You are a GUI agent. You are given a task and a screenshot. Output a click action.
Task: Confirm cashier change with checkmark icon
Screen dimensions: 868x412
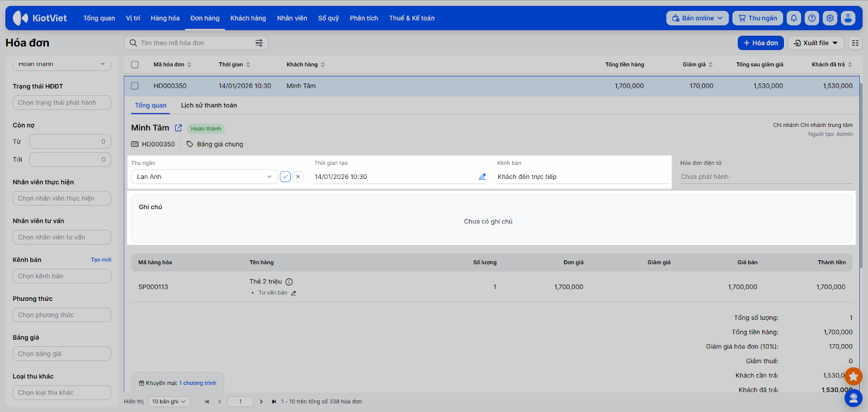point(285,177)
